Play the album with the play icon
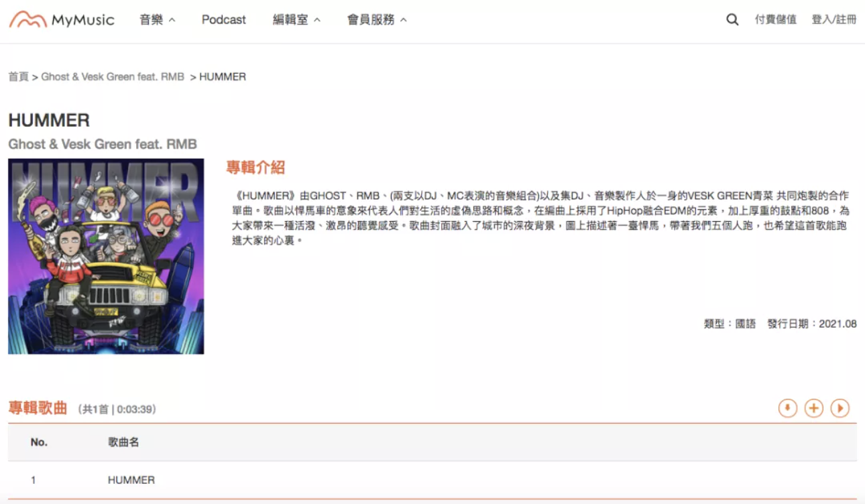Viewport: 865px width, 504px height. tap(840, 407)
